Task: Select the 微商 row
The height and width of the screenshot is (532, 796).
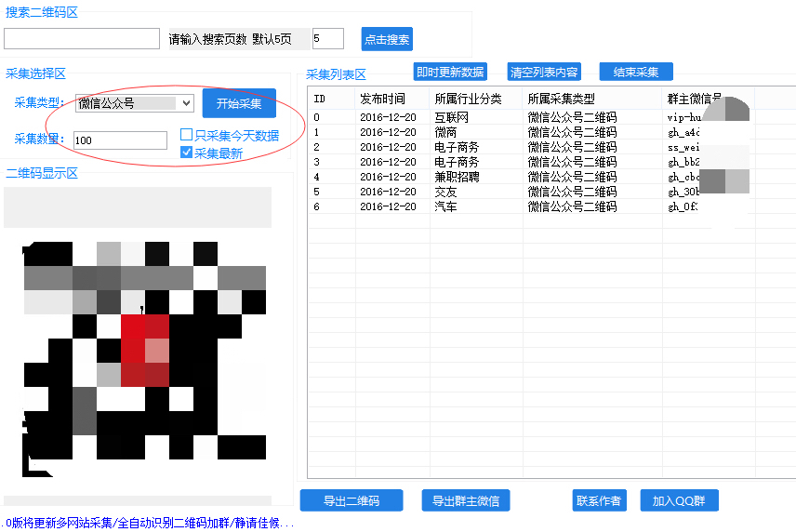Action: pos(551,132)
